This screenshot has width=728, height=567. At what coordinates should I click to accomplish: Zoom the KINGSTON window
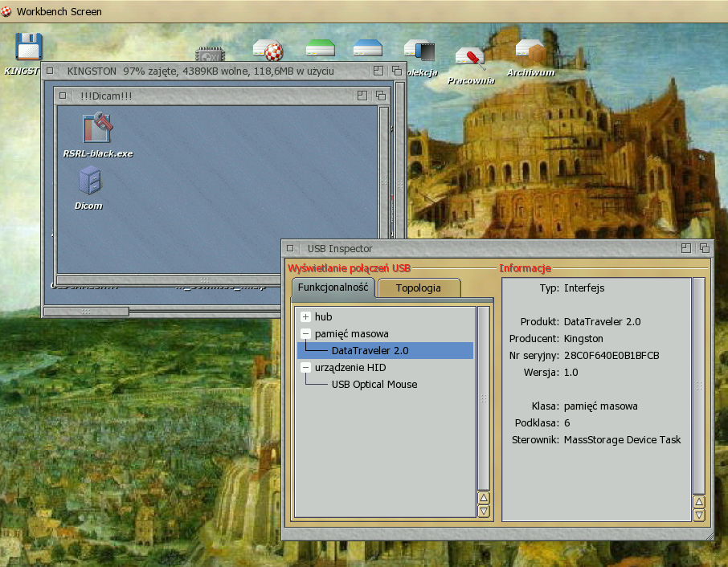click(x=378, y=71)
